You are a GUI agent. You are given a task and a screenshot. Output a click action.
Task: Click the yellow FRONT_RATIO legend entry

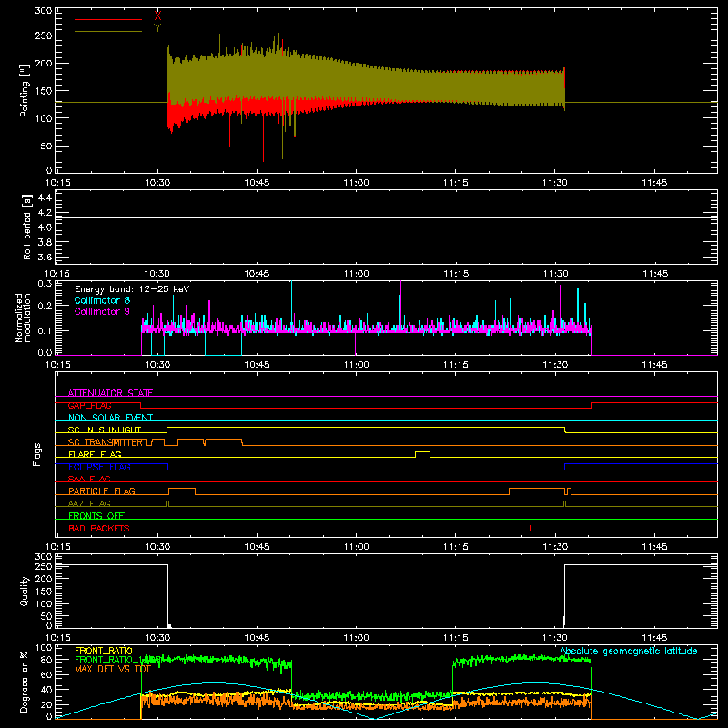coord(104,651)
